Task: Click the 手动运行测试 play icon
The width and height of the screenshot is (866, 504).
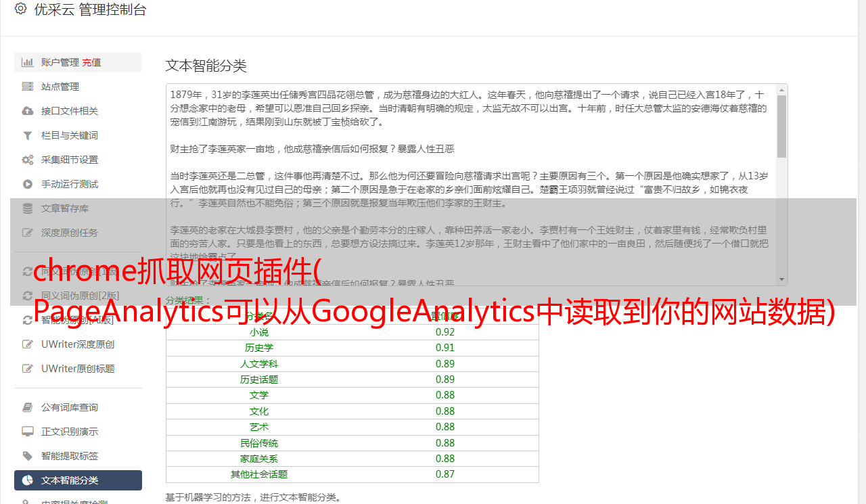Action: 28,184
